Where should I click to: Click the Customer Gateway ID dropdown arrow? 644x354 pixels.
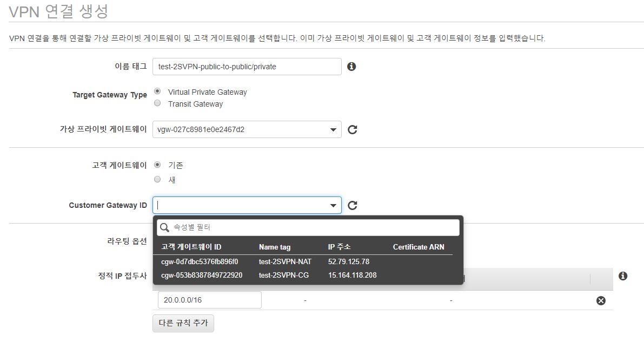tap(333, 206)
